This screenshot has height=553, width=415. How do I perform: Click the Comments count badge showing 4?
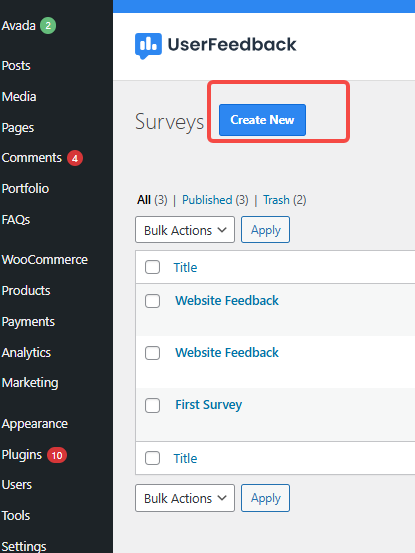pos(75,158)
